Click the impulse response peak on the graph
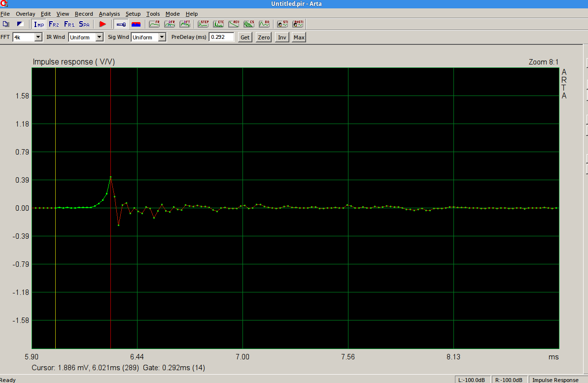The width and height of the screenshot is (588, 383). click(x=110, y=177)
